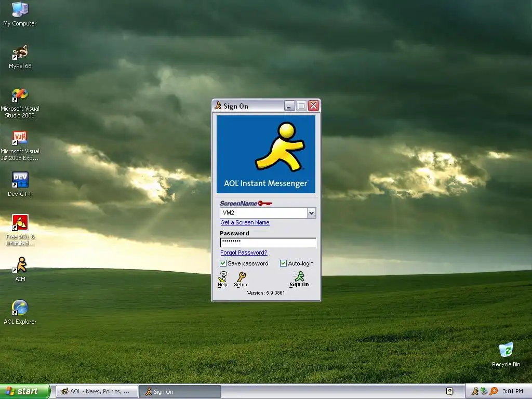Uncheck the Auto-login checkbox
Screen dimensions: 532x399
283,263
